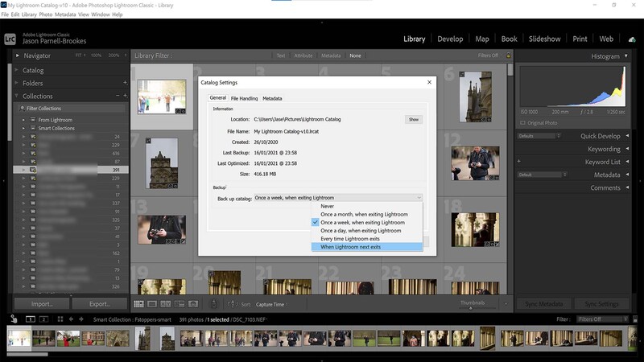Screen dimensions: 644x362
Task: Click the filmstrip grid shortcut icon
Action: tap(60, 319)
